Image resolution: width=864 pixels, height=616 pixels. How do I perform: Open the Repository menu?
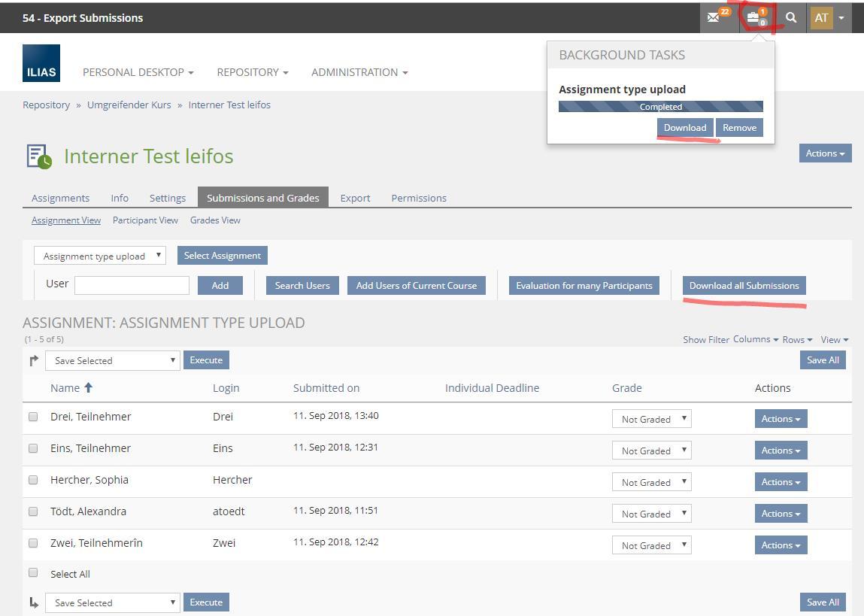coord(252,72)
